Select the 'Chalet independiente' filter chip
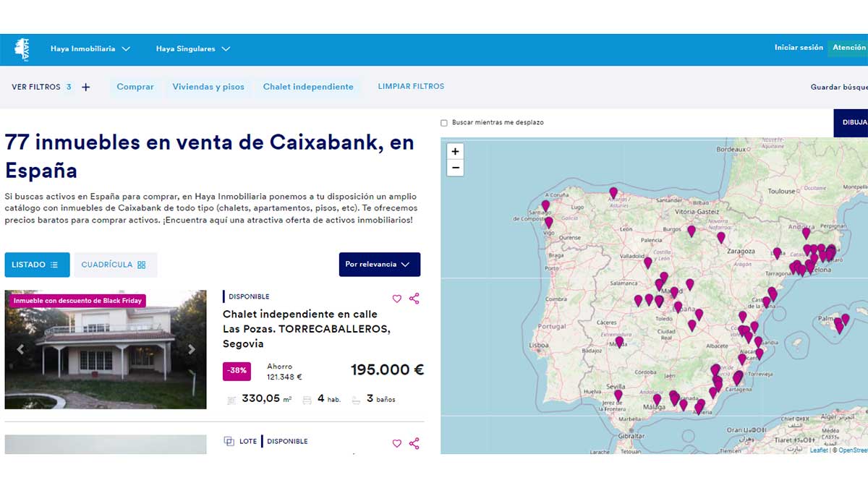Screen dimensions: 868x488 click(x=308, y=87)
